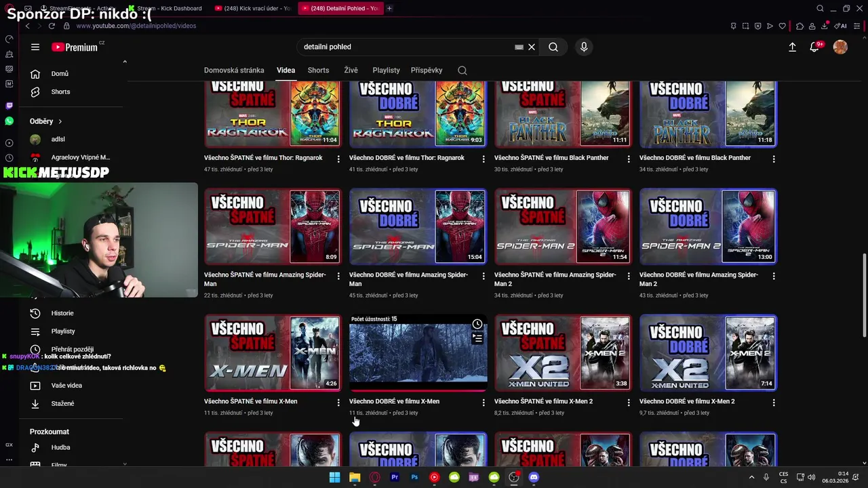Switch to Domovská stránka channel tab
The image size is (868, 488).
coord(234,70)
